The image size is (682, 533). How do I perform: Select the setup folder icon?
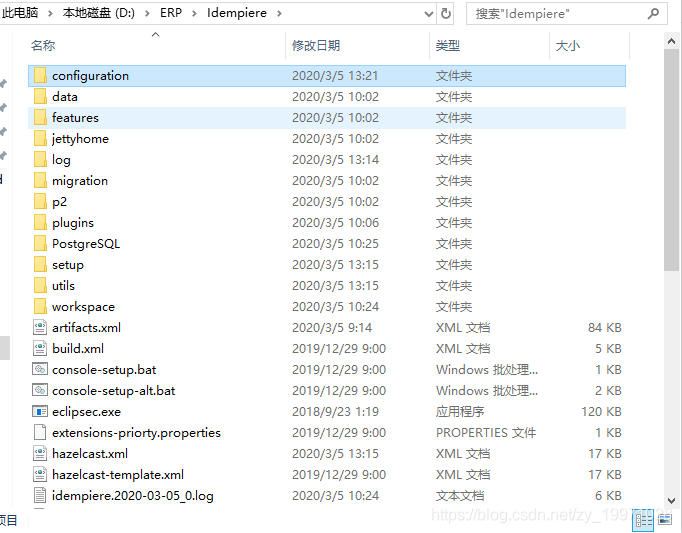(x=40, y=265)
